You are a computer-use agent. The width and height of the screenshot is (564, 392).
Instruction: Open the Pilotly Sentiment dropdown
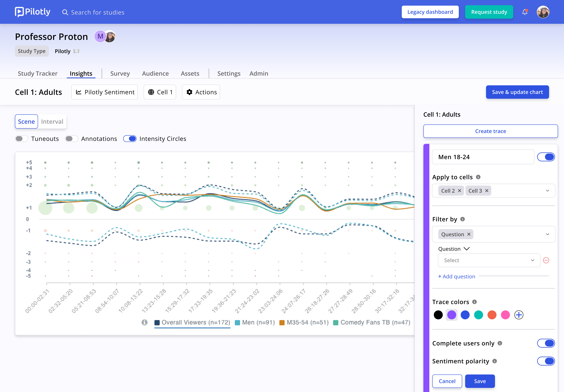[x=104, y=92]
